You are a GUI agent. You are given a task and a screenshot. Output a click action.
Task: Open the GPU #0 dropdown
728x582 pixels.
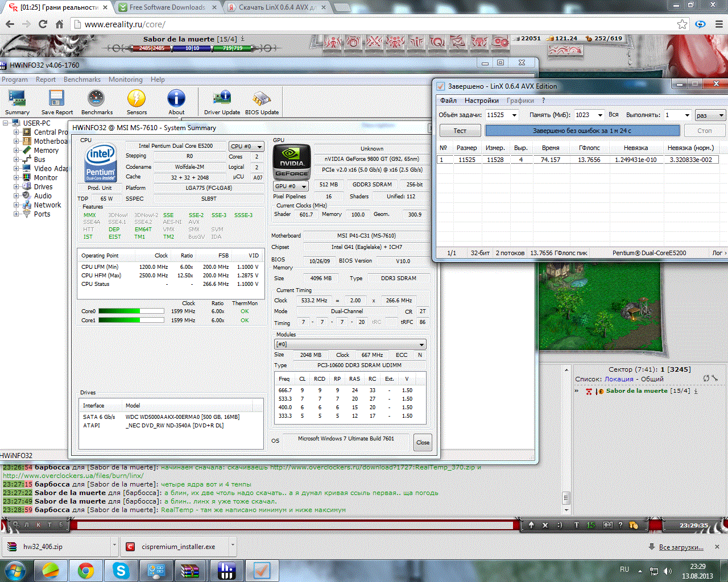point(291,186)
